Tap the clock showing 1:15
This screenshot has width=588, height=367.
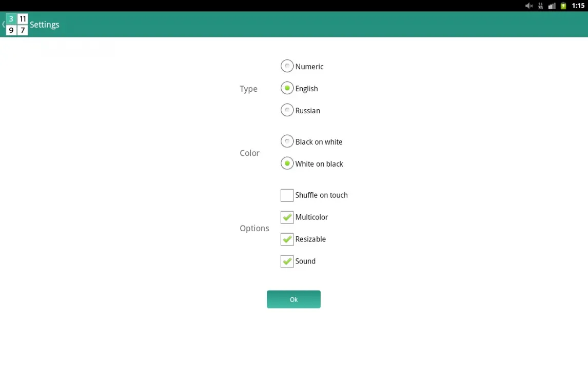click(x=578, y=6)
